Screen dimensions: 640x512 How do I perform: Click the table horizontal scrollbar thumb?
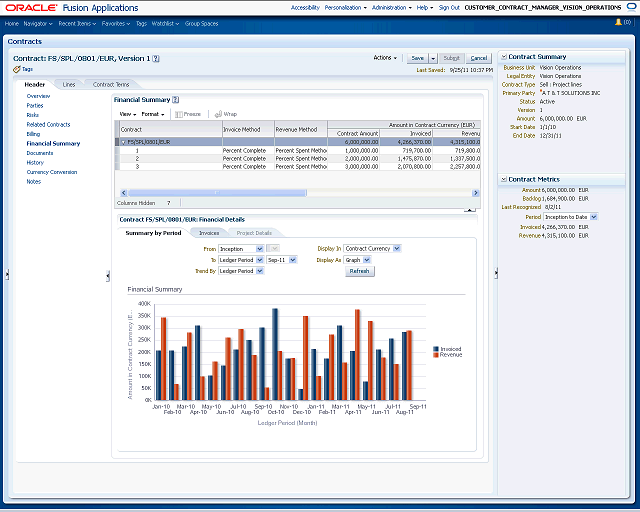217,193
